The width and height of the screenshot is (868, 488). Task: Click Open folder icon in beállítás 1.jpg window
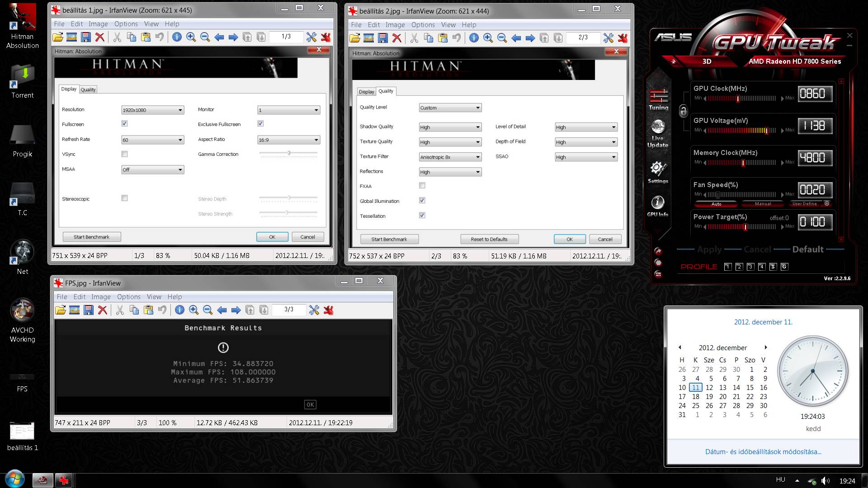pyautogui.click(x=58, y=37)
